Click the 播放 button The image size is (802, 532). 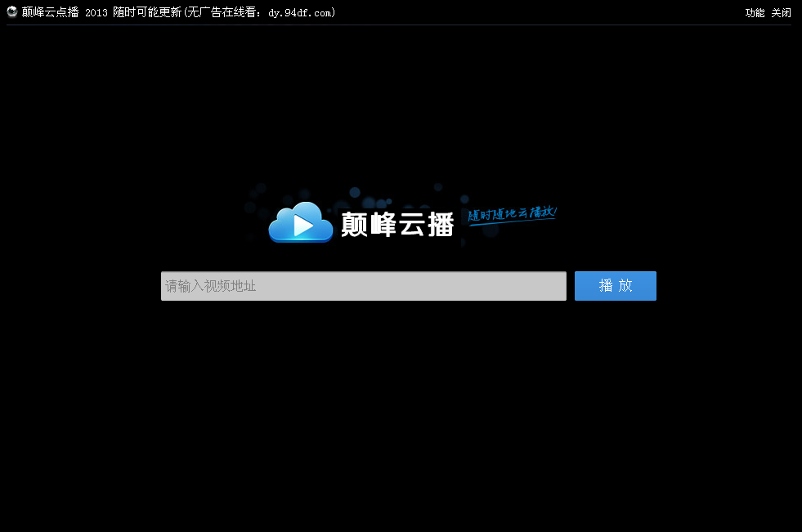615,285
